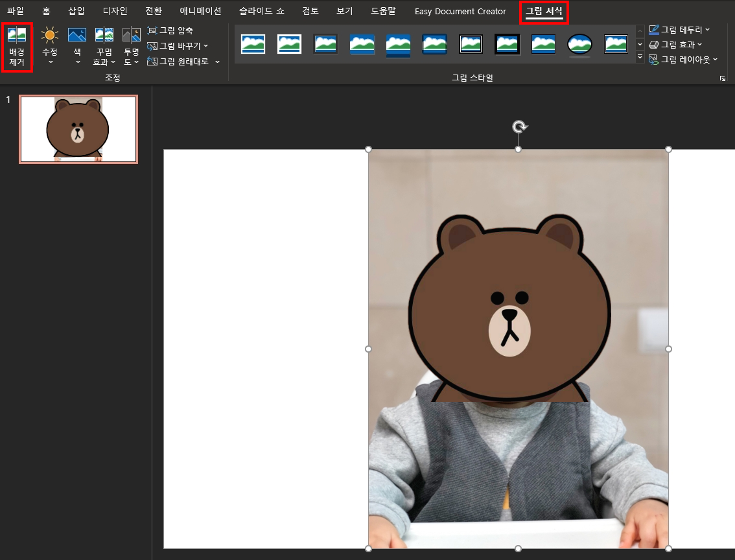Screen dimensions: 735x560
Task: Open the 투명도 transparency menu
Action: coord(131,47)
